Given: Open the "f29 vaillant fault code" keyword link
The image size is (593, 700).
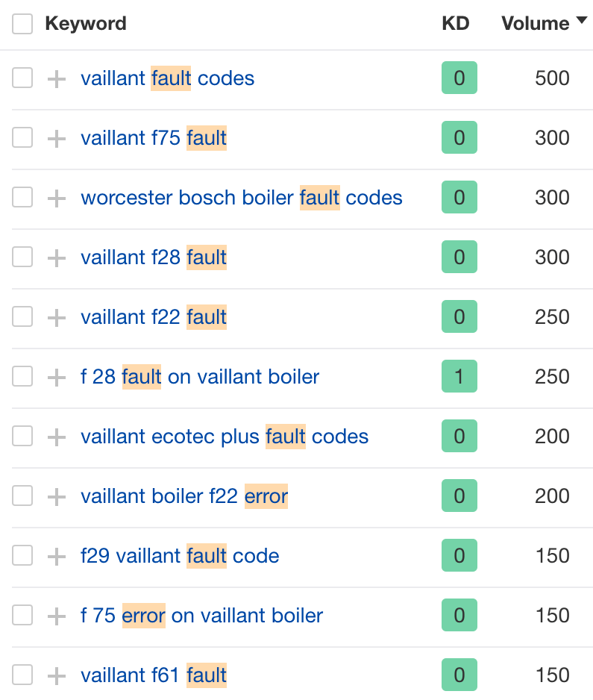Looking at the screenshot, I should [x=181, y=555].
